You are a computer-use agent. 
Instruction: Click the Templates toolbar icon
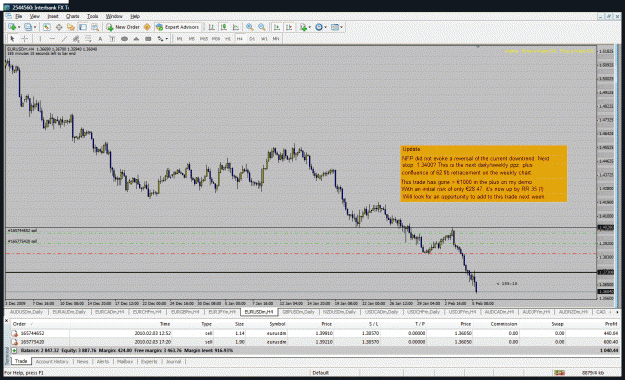pyautogui.click(x=335, y=27)
